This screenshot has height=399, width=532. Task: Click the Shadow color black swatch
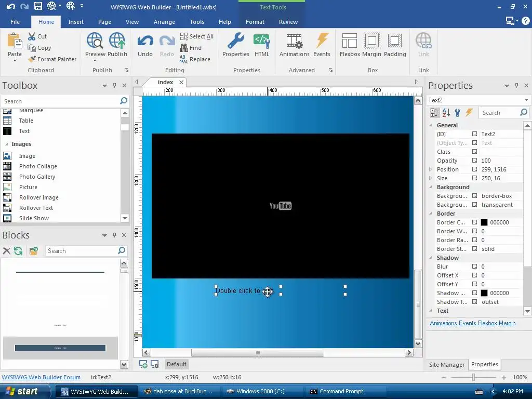point(484,293)
